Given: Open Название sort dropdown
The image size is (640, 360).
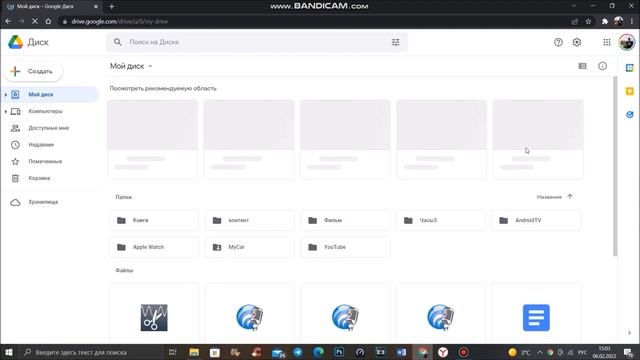Looking at the screenshot, I should pyautogui.click(x=549, y=197).
